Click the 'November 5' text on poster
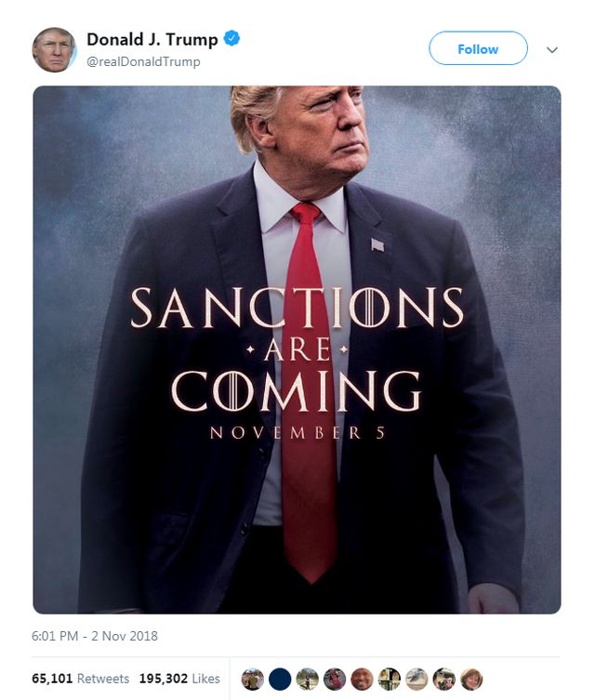The height and width of the screenshot is (700, 595). (297, 433)
